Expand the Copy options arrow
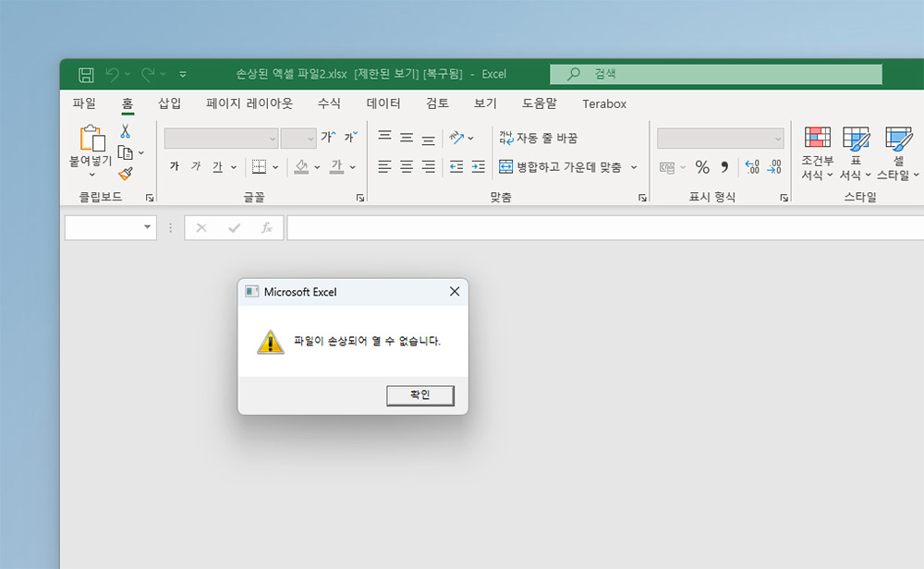 click(x=141, y=153)
